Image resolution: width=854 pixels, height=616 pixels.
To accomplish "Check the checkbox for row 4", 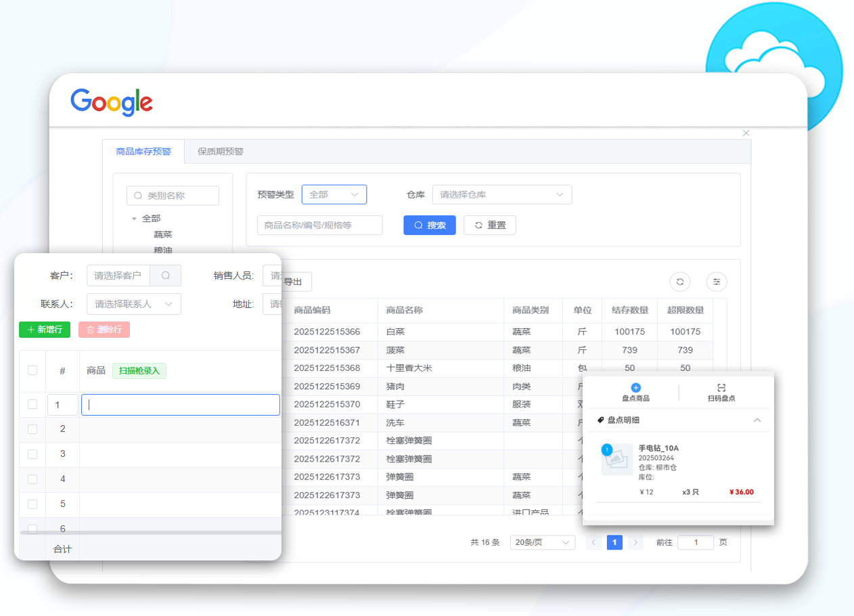I will point(32,479).
